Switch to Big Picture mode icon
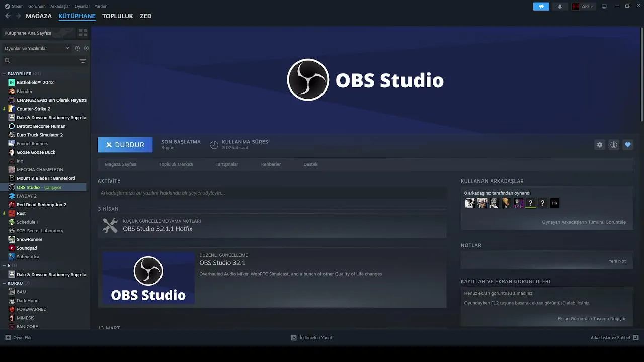This screenshot has height=362, width=644. [x=604, y=7]
